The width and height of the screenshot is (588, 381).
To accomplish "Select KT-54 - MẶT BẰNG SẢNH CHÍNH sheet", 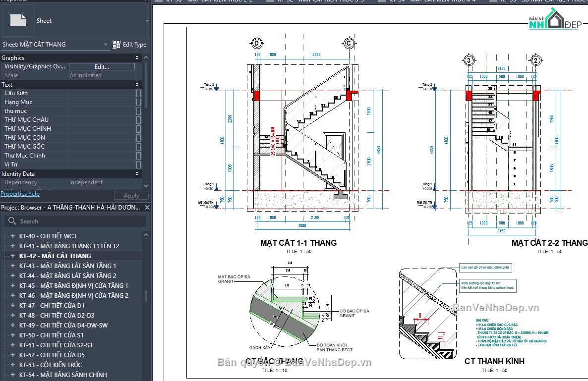I will 63,375.
